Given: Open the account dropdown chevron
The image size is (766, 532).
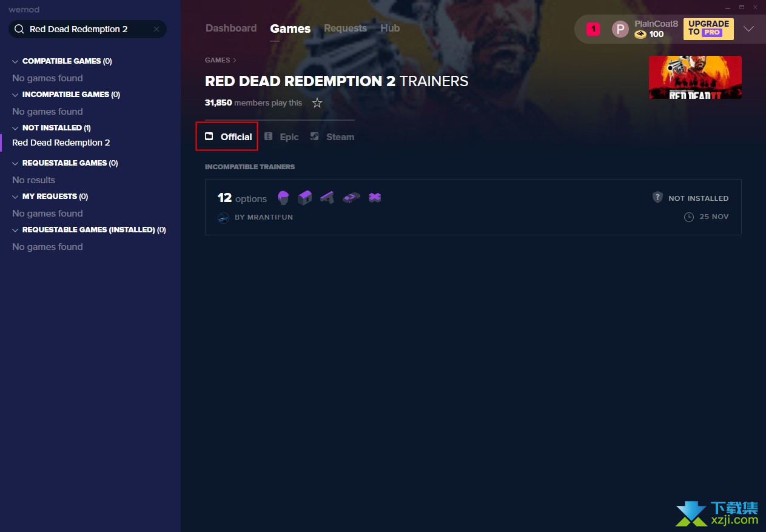Looking at the screenshot, I should pos(749,29).
